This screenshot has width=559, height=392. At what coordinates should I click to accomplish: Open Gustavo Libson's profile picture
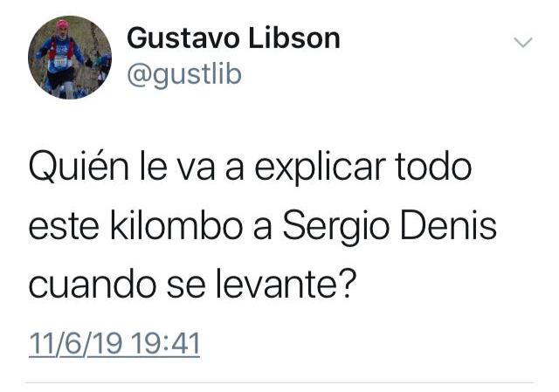tap(70, 58)
